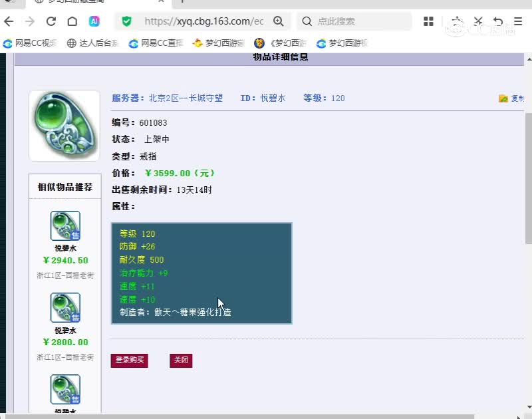Click the browser back arrow
The height and width of the screenshot is (419, 532).
coord(9,21)
